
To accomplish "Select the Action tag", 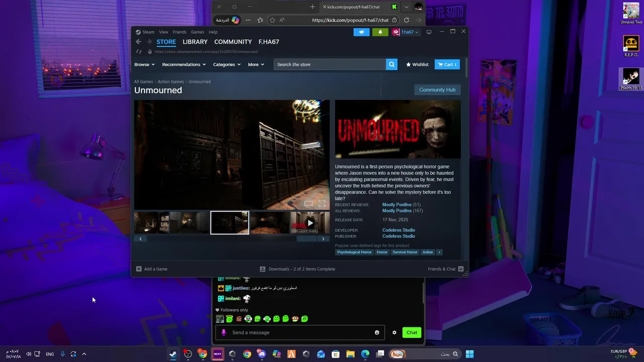I will (428, 252).
